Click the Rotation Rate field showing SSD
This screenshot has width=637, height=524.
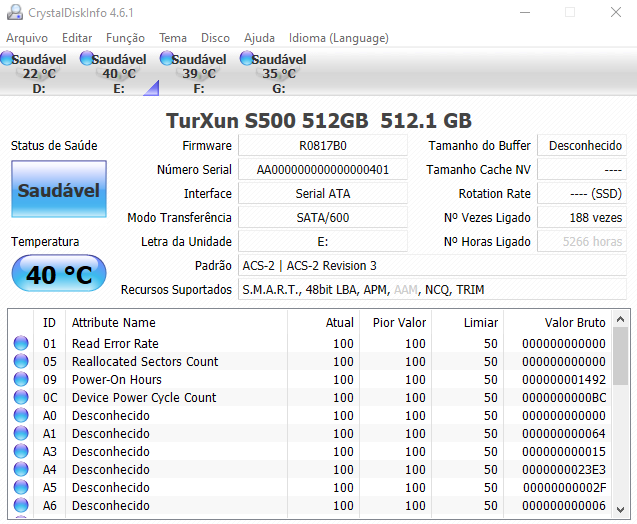pos(582,193)
